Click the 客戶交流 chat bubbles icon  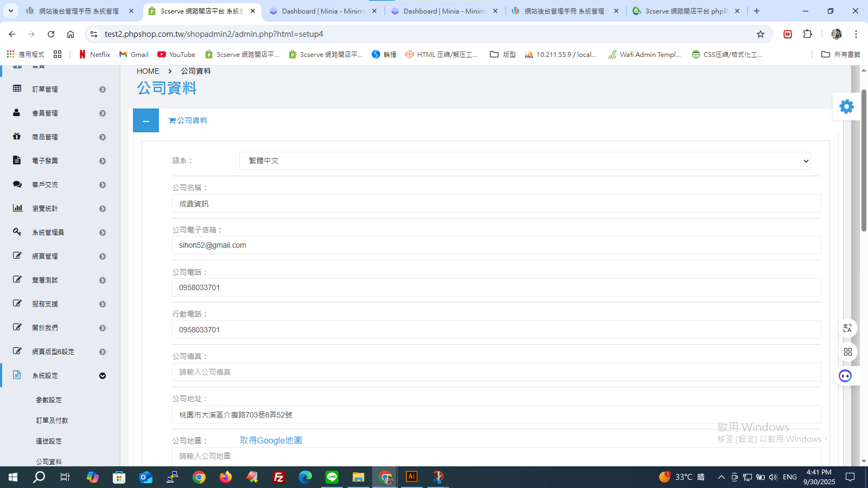click(17, 184)
